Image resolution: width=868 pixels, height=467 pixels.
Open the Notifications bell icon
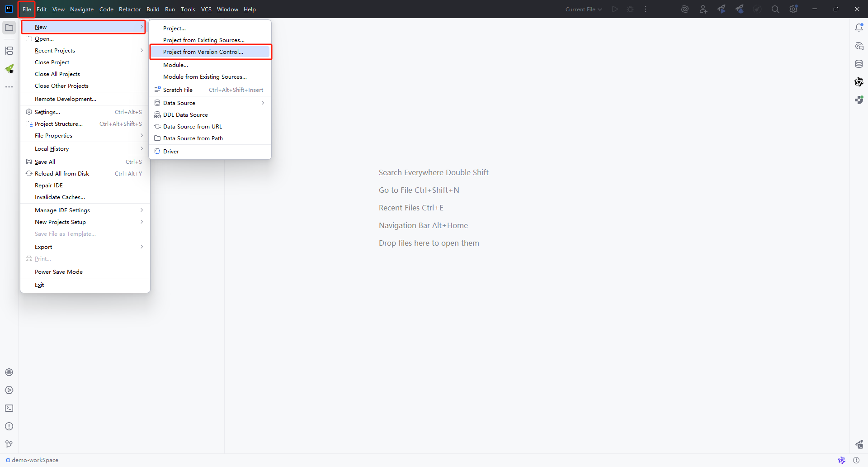click(x=859, y=28)
